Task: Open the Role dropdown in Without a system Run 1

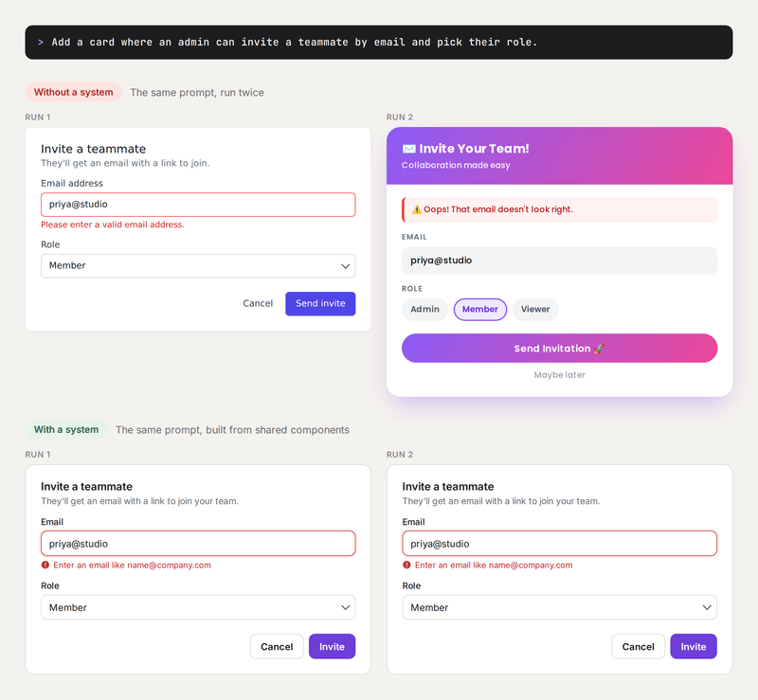Action: pyautogui.click(x=198, y=266)
